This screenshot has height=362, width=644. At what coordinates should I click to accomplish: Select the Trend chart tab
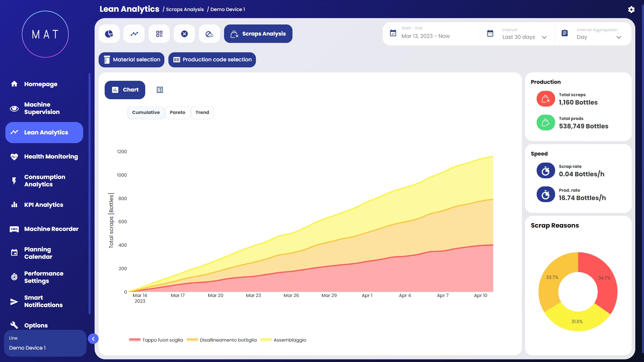click(202, 113)
